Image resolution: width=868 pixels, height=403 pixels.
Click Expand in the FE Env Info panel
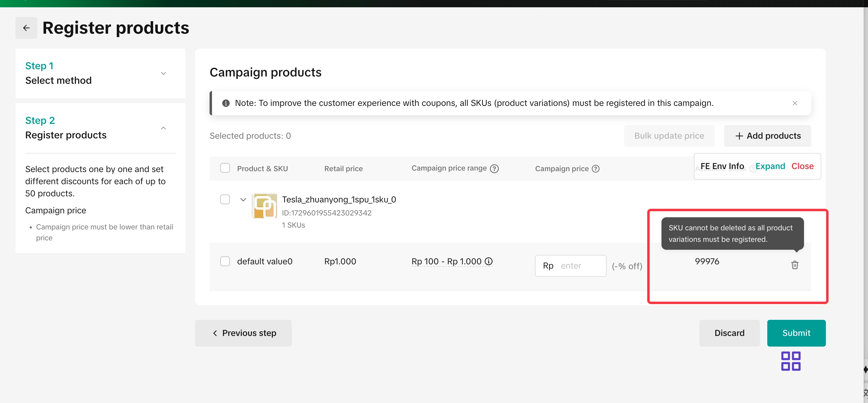[770, 166]
